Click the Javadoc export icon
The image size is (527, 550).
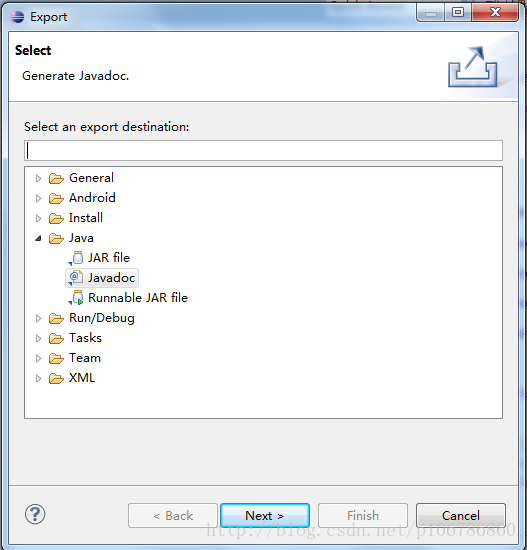[x=76, y=278]
